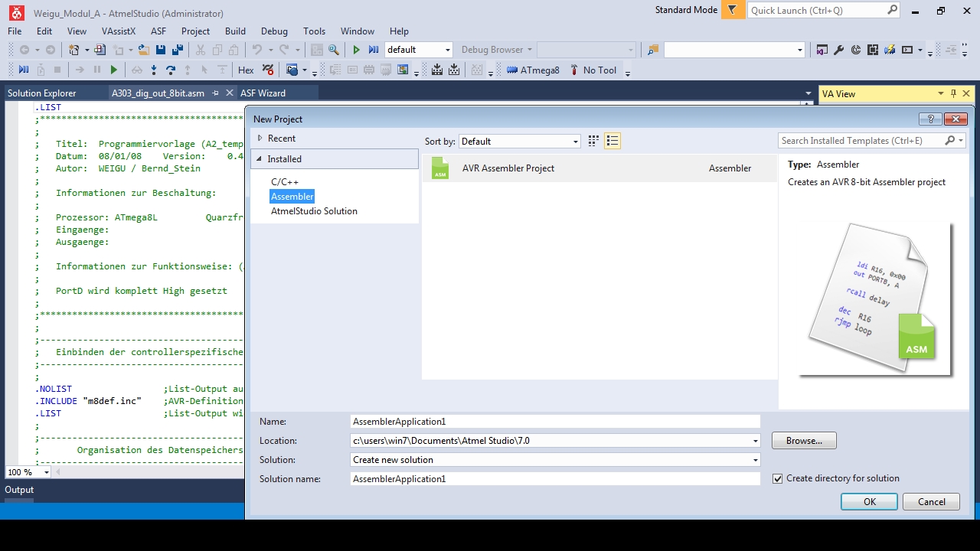Screen dimensions: 980x551
Task: Click the New Project toolbar icon
Action: [73, 50]
